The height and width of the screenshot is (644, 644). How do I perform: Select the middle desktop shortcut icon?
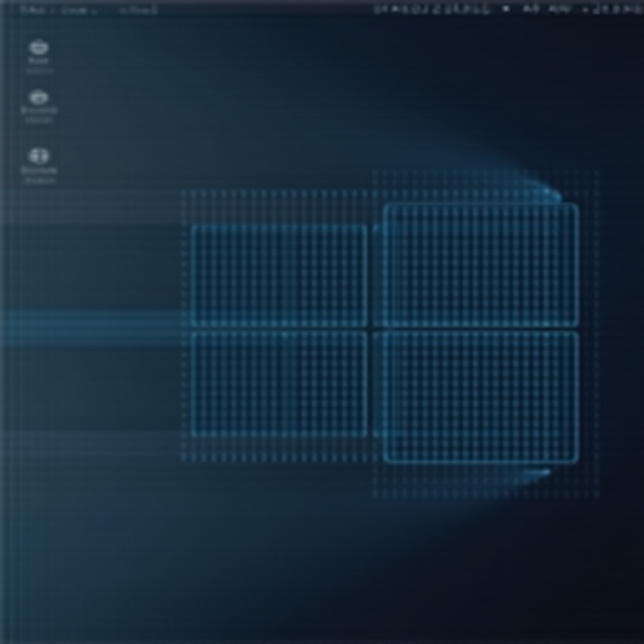click(x=38, y=97)
